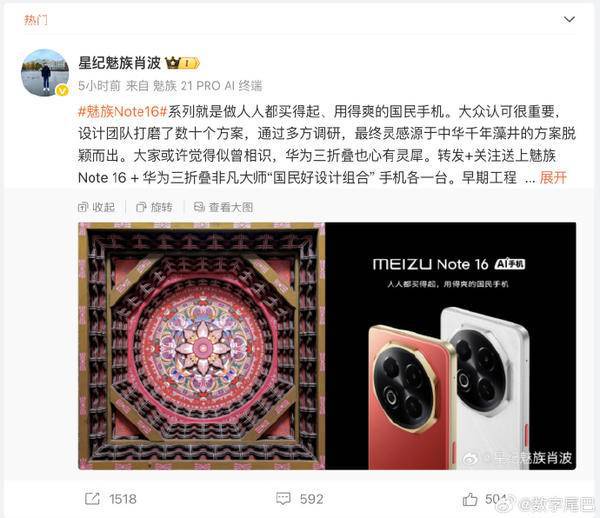
Task: Open the 592 comments count
Action: point(311,499)
